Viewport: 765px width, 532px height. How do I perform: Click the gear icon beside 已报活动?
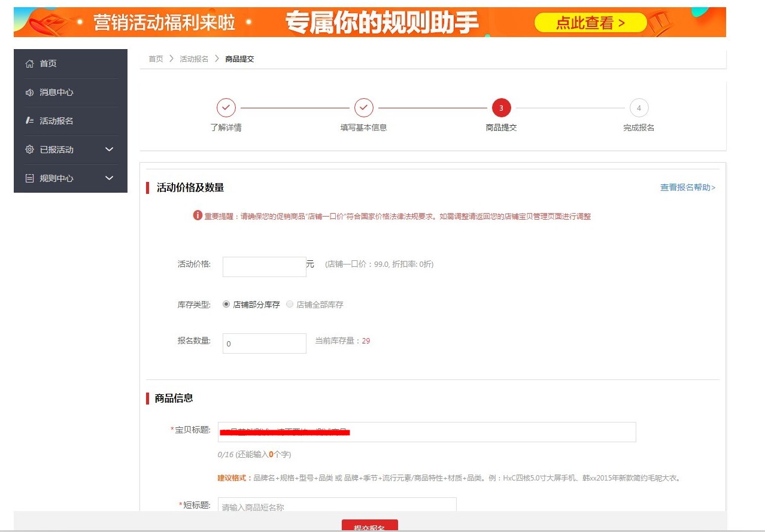[x=29, y=150]
